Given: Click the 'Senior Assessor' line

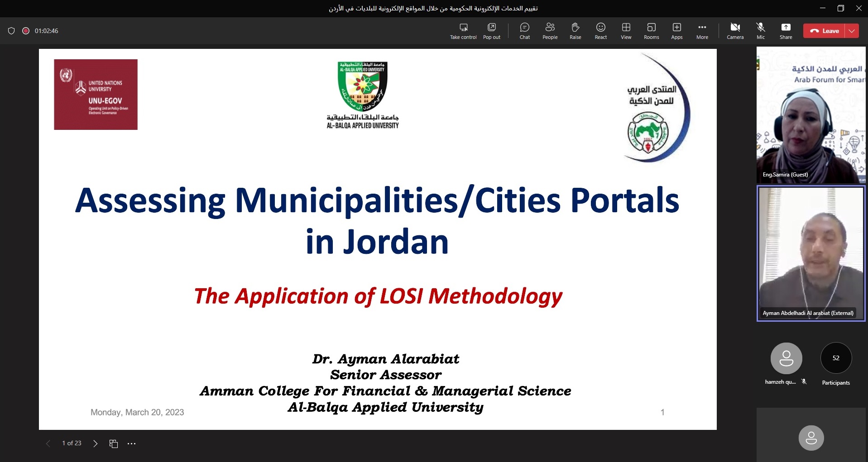Looking at the screenshot, I should tap(385, 375).
